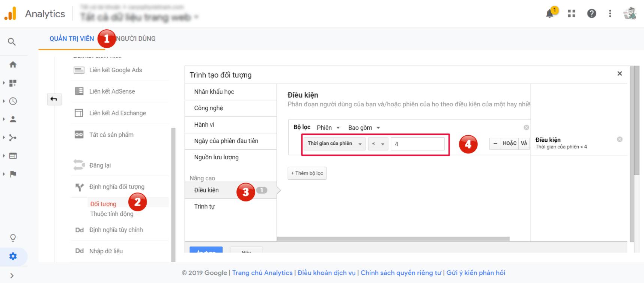The image size is (644, 283).
Task: Close the Trình tạo đối tượng dialog
Action: [x=620, y=74]
